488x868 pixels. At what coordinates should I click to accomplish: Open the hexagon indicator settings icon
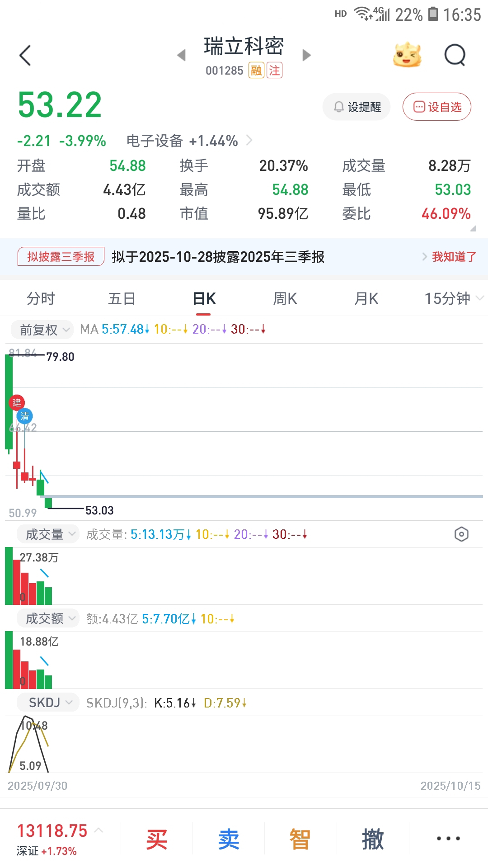tap(461, 534)
